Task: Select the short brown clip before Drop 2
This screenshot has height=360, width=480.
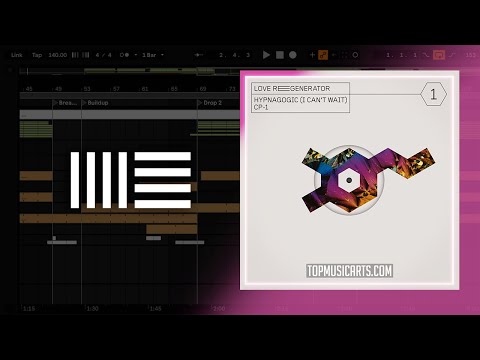Action: (x=172, y=229)
